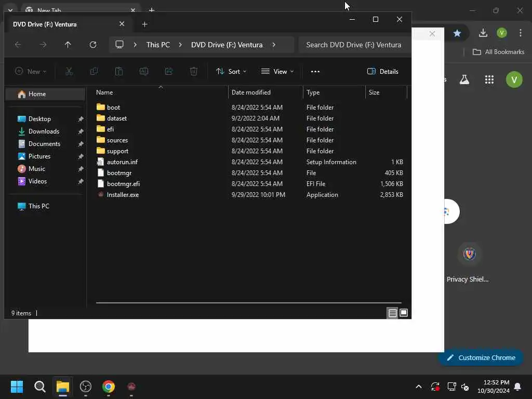Click the Cut scissors icon in toolbar
532x399 pixels.
[x=69, y=71]
